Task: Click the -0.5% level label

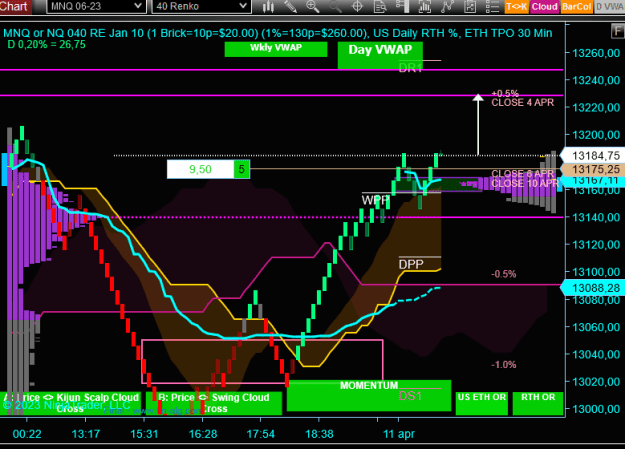Action: [x=504, y=274]
